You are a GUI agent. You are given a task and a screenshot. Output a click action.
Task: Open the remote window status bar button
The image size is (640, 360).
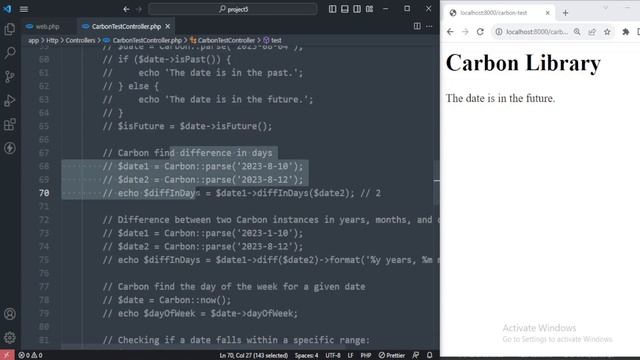[7, 355]
